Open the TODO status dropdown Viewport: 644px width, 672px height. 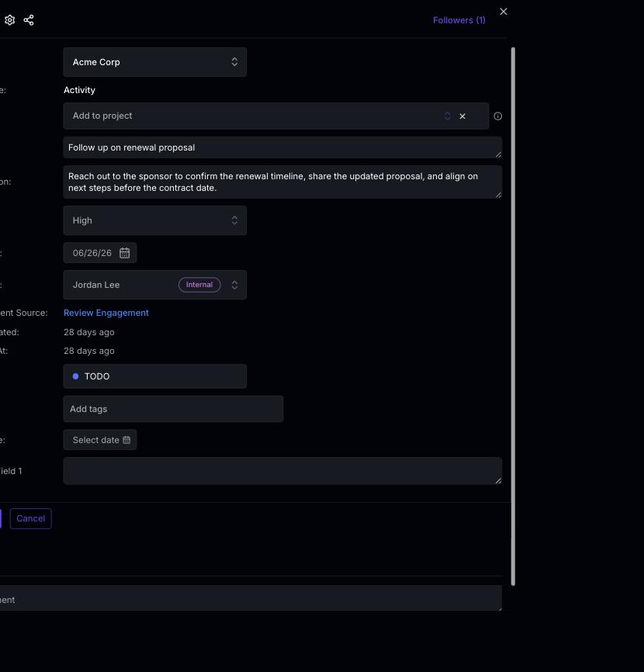[154, 376]
